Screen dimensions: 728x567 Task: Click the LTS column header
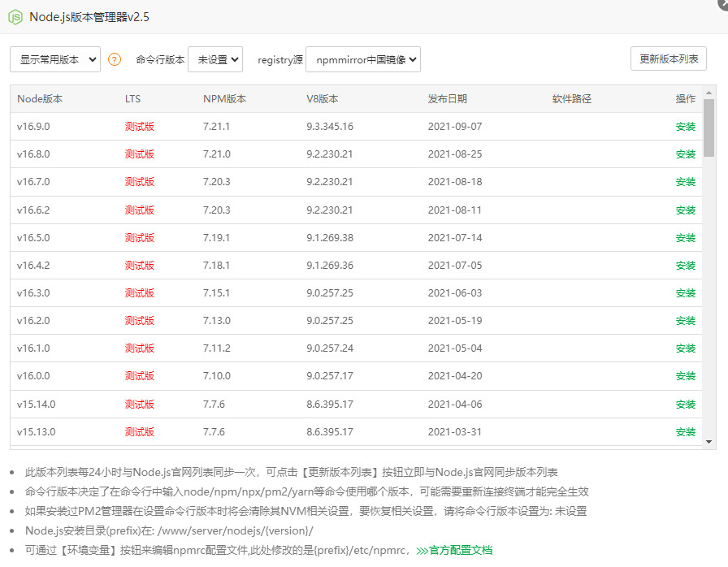[x=132, y=99]
